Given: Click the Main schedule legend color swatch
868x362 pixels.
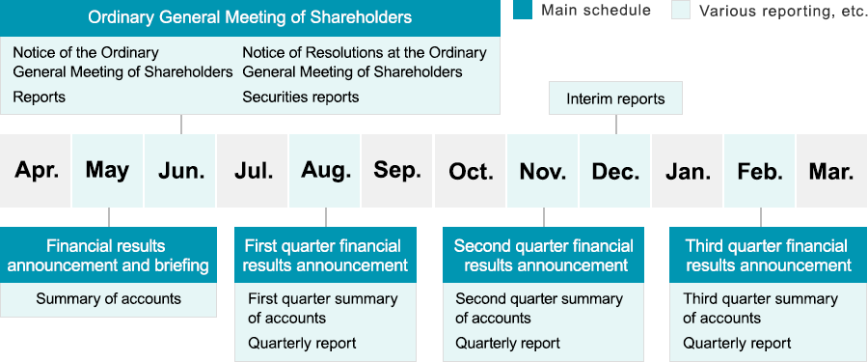Looking at the screenshot, I should [523, 10].
